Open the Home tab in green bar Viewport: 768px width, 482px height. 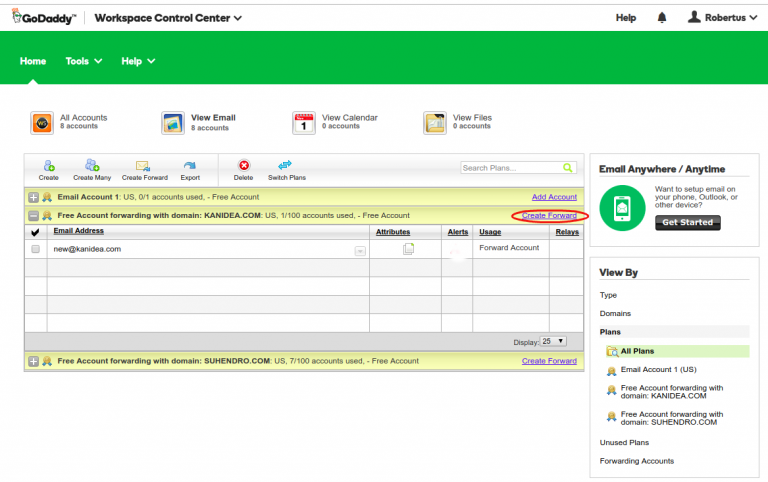click(x=33, y=61)
